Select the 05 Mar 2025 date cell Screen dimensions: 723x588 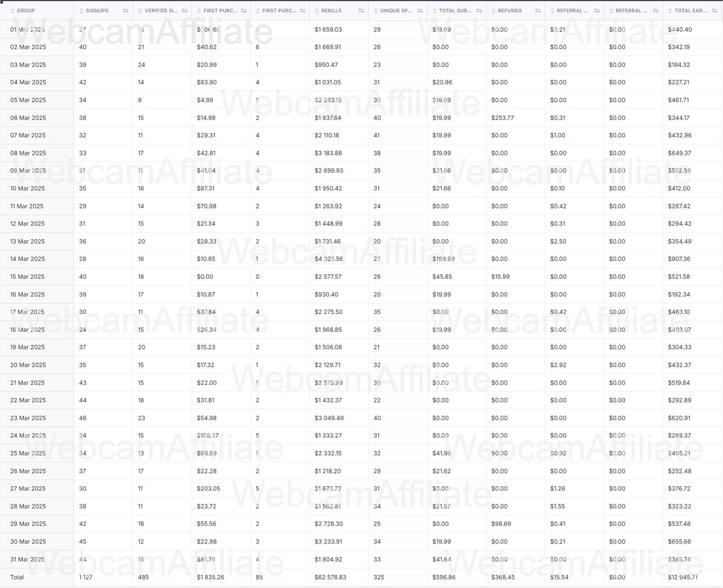pos(28,100)
